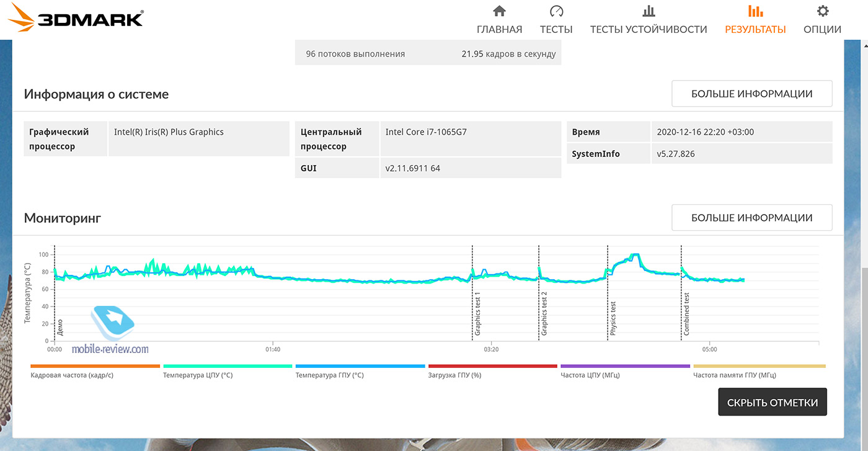
Task: Click the GUI label cell
Action: click(337, 168)
